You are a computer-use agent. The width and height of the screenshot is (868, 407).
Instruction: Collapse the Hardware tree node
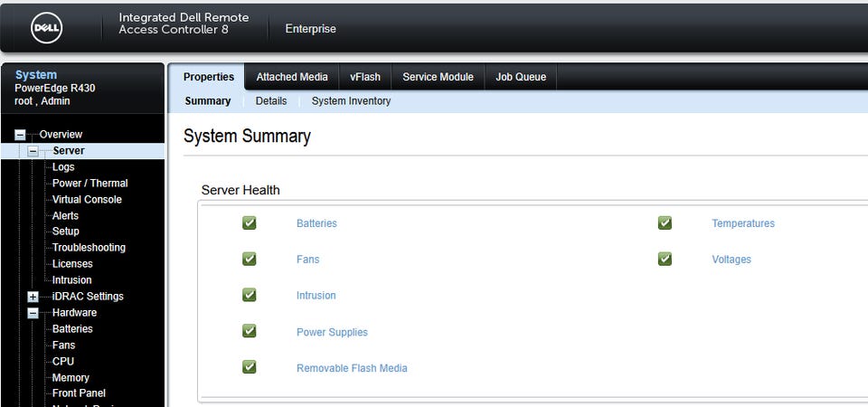click(x=33, y=313)
